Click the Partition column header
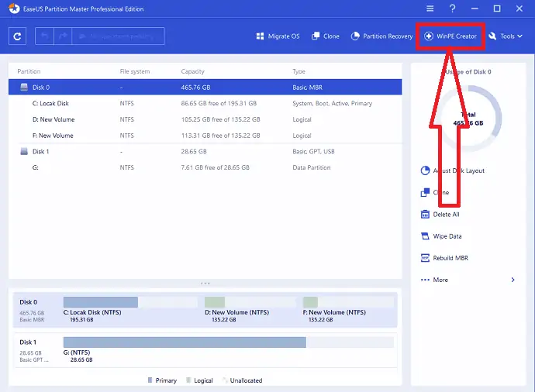Viewport: 535px width, 392px height. pos(29,71)
